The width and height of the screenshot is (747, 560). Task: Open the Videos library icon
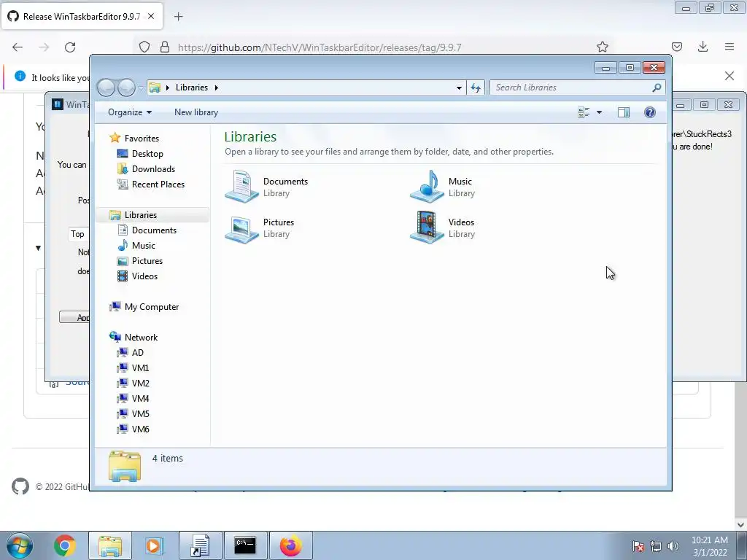(x=427, y=227)
